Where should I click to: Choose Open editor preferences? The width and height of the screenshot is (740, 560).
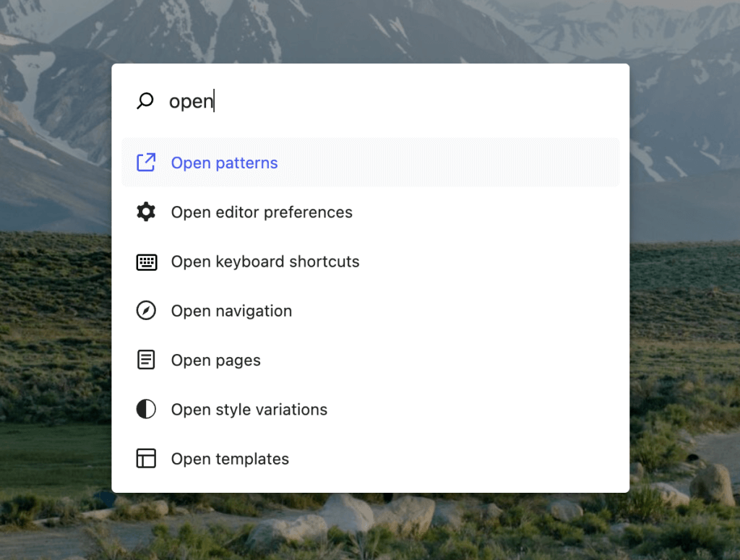[371, 212]
